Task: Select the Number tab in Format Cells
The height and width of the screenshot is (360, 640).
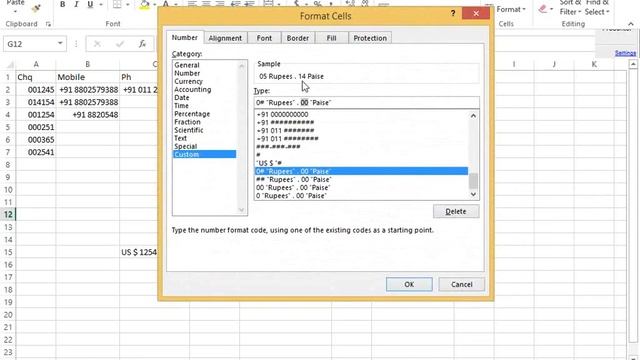Action: (184, 38)
